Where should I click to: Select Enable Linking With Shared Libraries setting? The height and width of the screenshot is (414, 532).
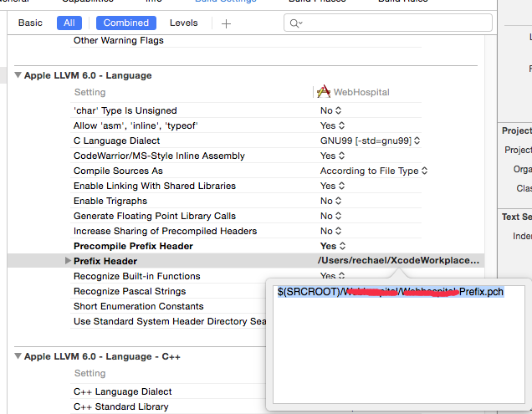coord(155,186)
